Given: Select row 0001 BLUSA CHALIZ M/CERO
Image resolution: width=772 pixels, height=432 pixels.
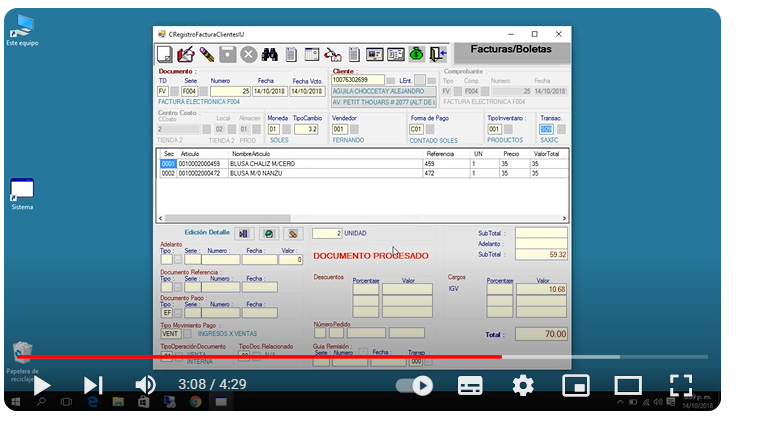Looking at the screenshot, I should pos(364,164).
